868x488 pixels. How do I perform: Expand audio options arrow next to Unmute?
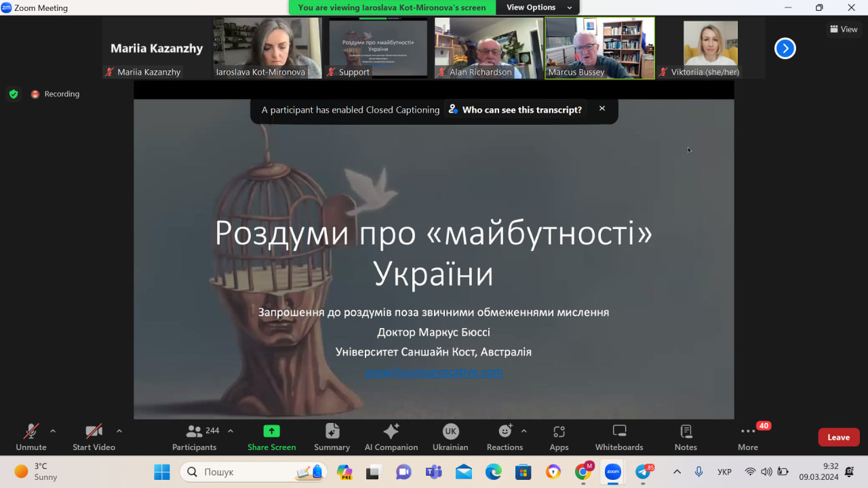click(x=53, y=431)
